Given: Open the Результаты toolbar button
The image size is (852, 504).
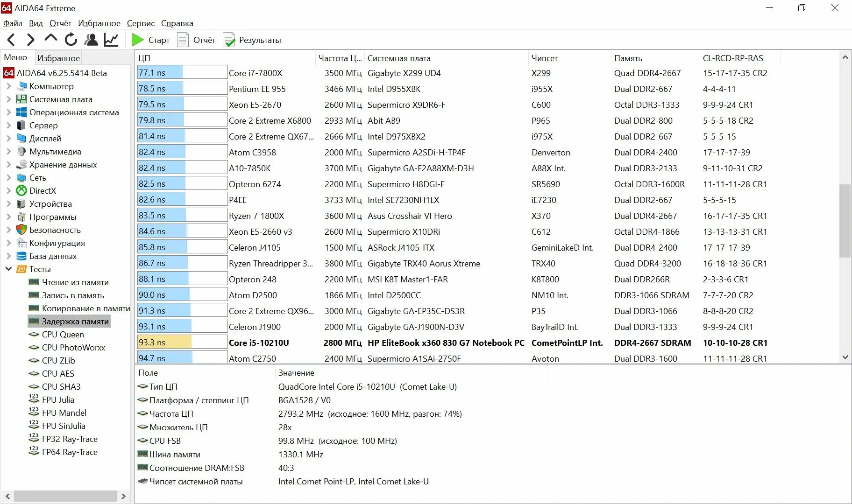Looking at the screenshot, I should pyautogui.click(x=252, y=40).
